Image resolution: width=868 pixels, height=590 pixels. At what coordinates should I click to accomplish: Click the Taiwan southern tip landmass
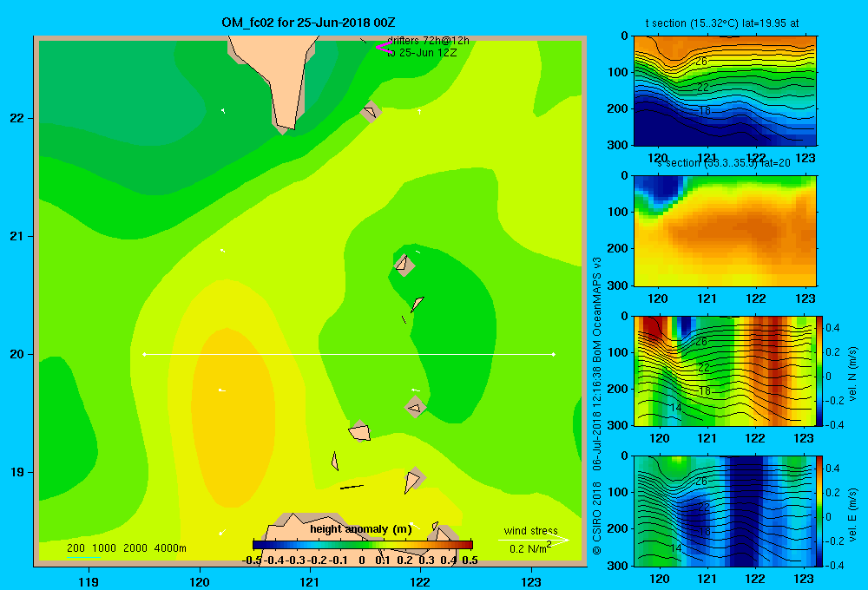pos(279,77)
